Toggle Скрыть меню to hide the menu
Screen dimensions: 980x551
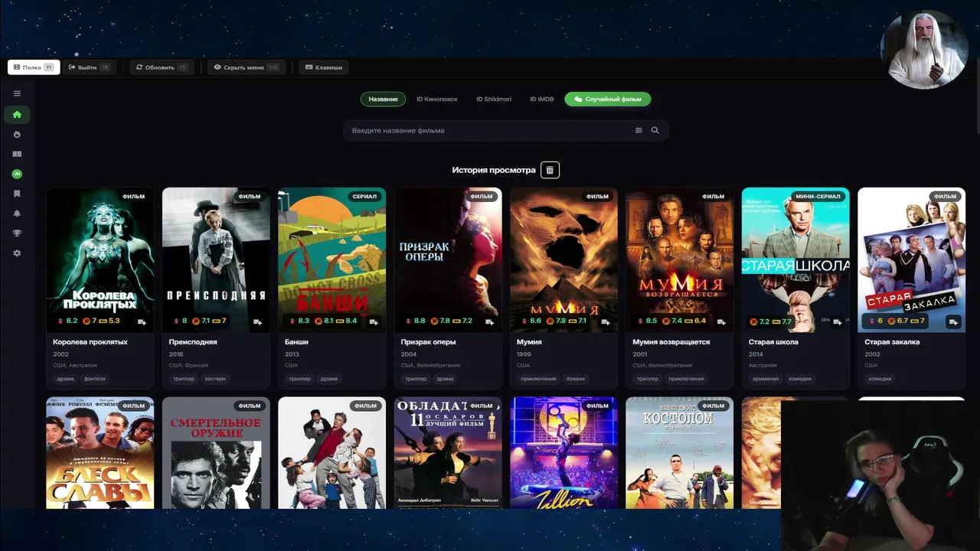pyautogui.click(x=246, y=67)
